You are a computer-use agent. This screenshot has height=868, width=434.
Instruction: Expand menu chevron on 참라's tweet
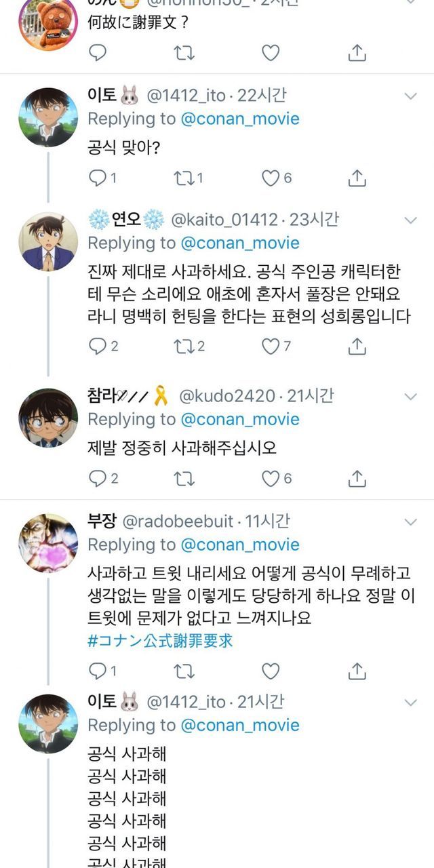411,397
